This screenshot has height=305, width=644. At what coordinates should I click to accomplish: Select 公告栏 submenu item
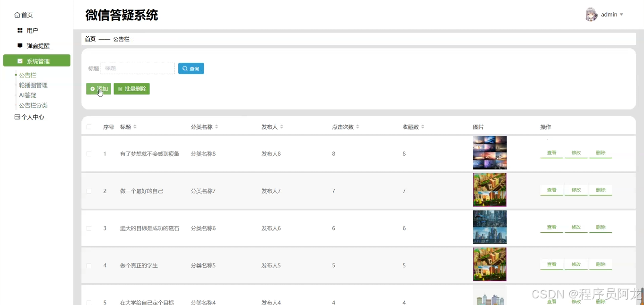(27, 75)
